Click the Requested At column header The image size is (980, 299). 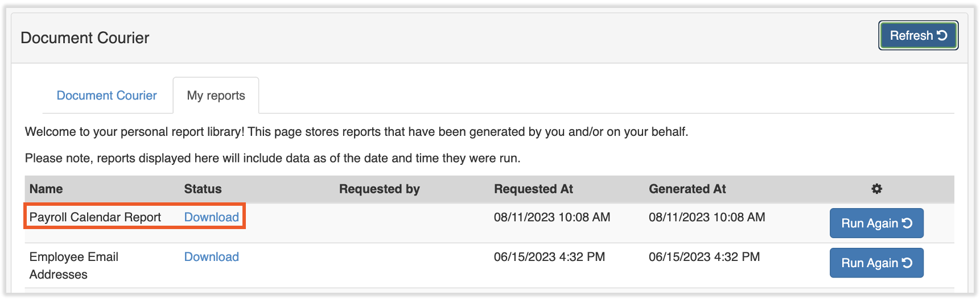[x=533, y=189]
